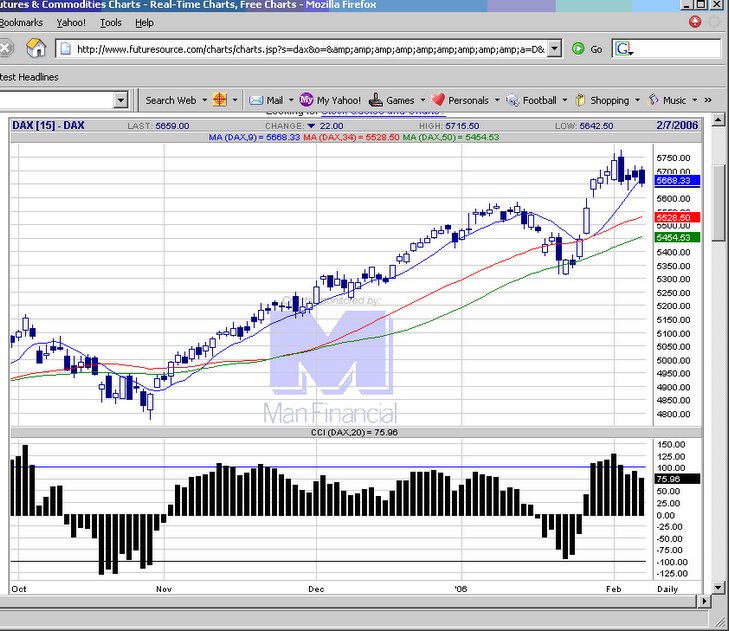Open the Tools menu
Image resolution: width=729 pixels, height=631 pixels.
[x=111, y=22]
